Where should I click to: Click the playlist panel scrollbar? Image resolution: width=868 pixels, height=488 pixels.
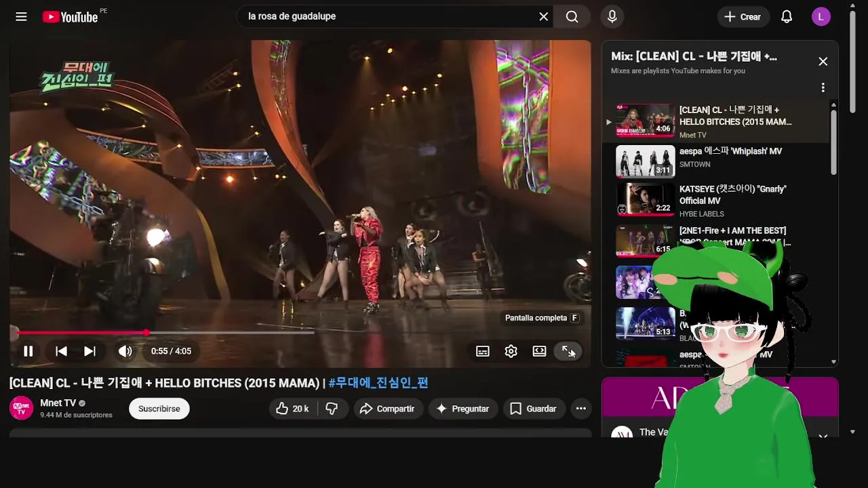834,142
